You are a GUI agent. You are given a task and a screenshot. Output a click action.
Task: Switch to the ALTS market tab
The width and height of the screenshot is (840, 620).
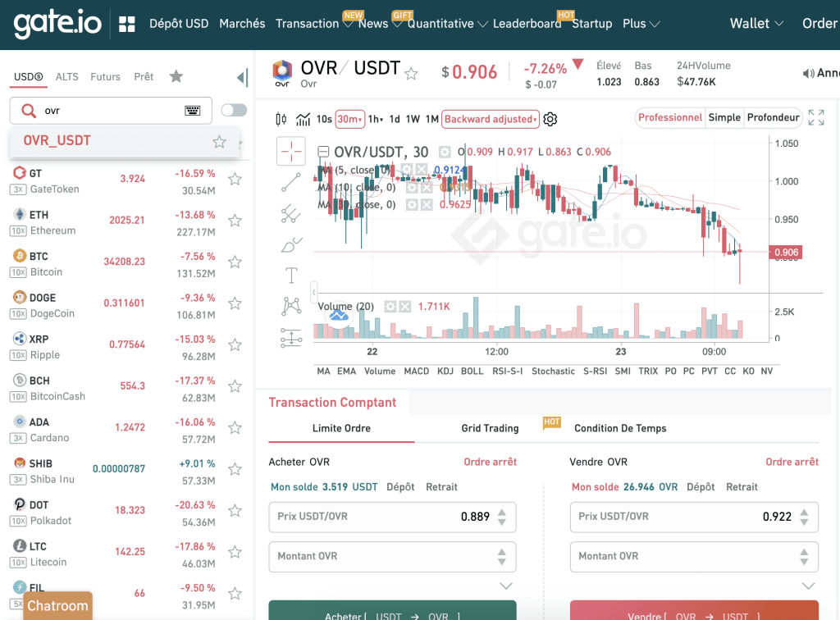point(67,76)
